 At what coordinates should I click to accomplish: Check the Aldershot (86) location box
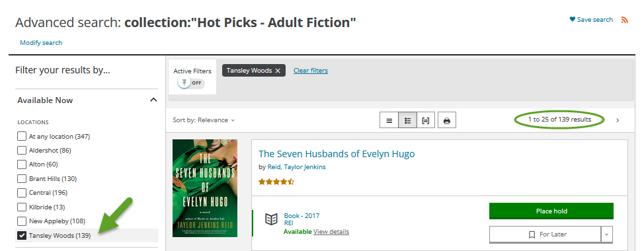coord(22,150)
